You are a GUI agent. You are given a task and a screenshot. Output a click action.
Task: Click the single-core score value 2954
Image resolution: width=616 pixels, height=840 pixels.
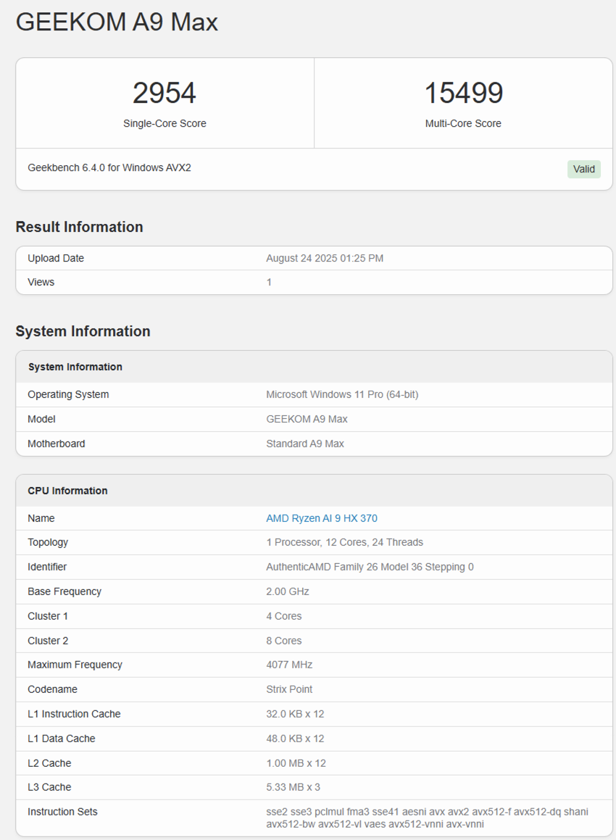point(165,93)
